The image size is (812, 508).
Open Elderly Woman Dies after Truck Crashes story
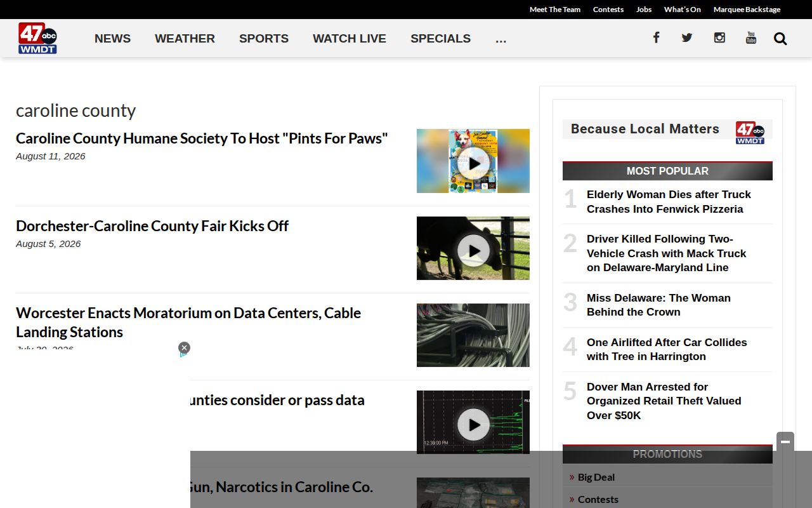click(669, 202)
